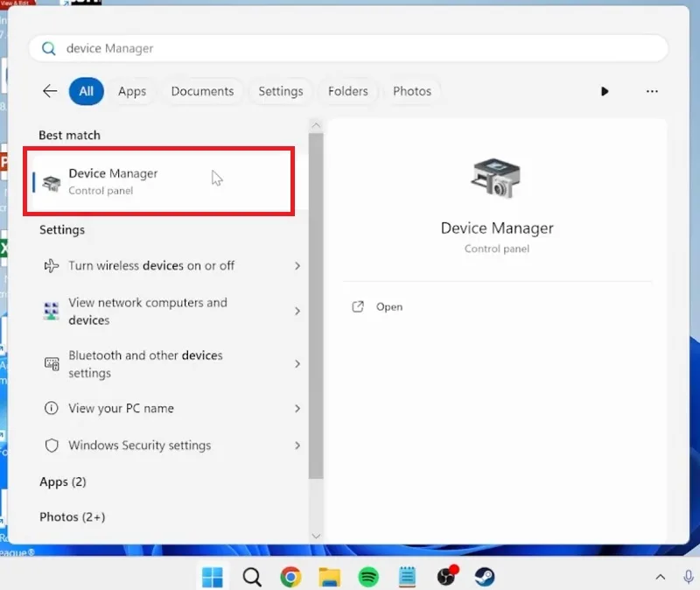700x590 pixels.
Task: Launch Google Chrome from taskbar
Action: (290, 577)
